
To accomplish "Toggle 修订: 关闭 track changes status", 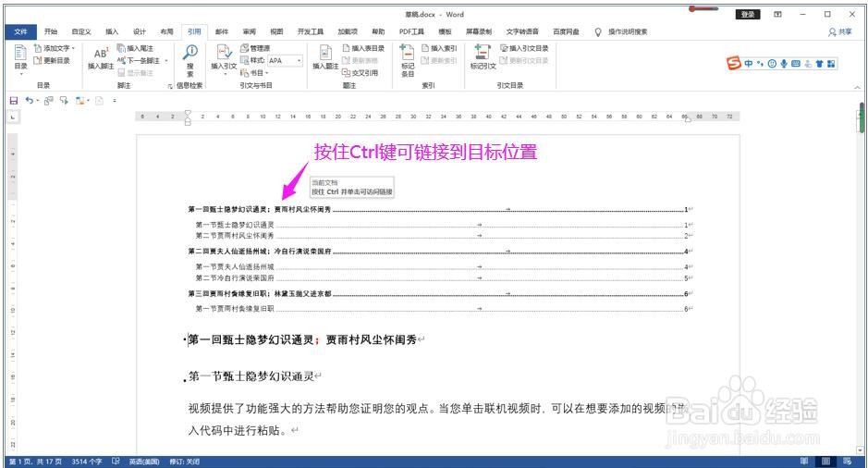I will tap(184, 462).
